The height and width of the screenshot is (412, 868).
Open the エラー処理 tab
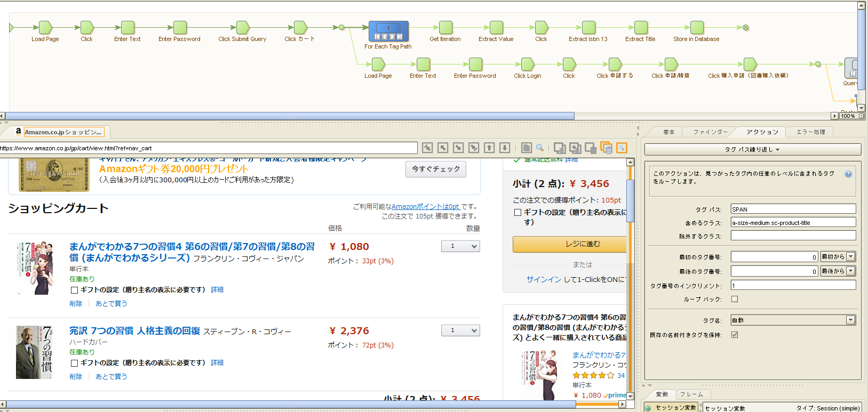pyautogui.click(x=810, y=132)
